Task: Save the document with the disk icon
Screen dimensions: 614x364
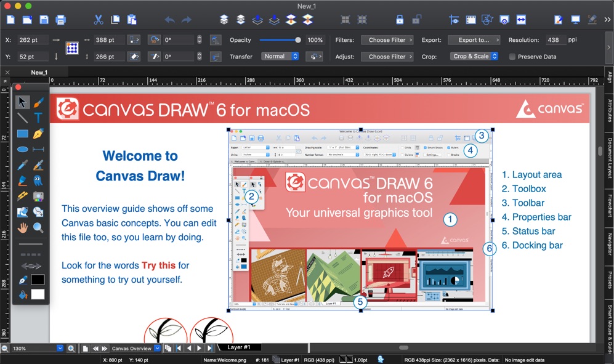Action: tap(44, 20)
